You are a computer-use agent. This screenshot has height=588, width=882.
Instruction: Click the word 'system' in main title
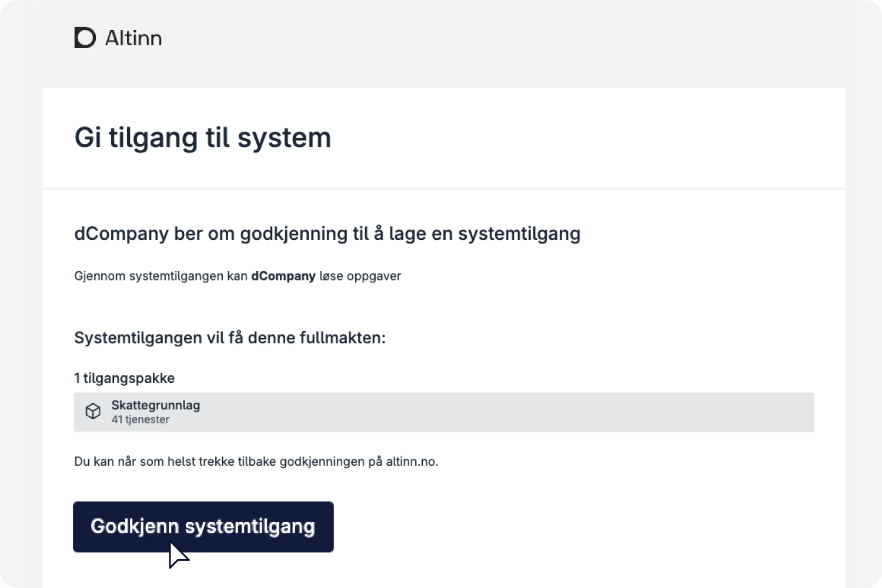pos(284,138)
